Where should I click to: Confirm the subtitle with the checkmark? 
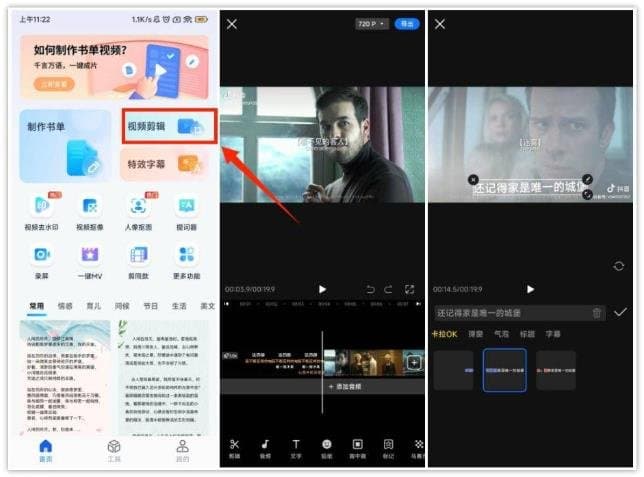(620, 312)
